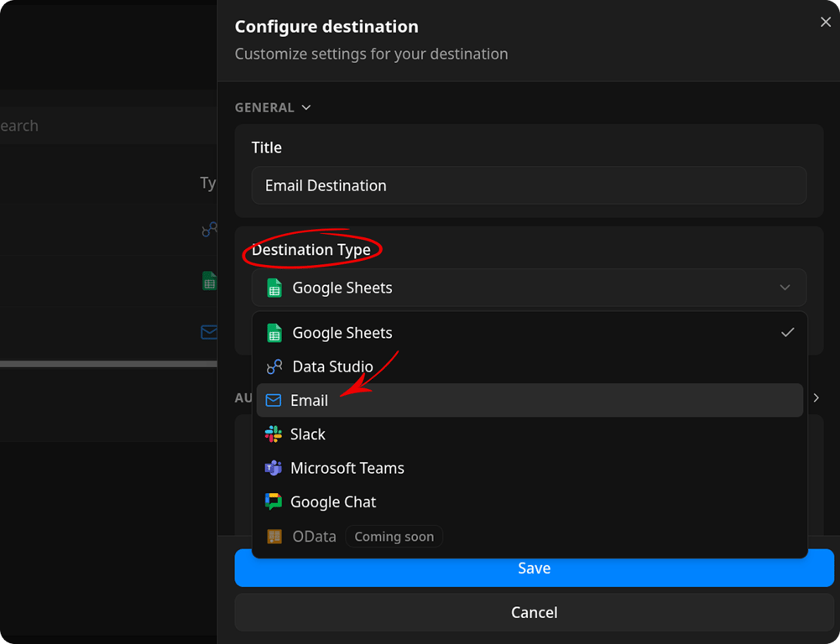Open the Destination Type dropdown arrow
840x644 pixels.
point(785,288)
